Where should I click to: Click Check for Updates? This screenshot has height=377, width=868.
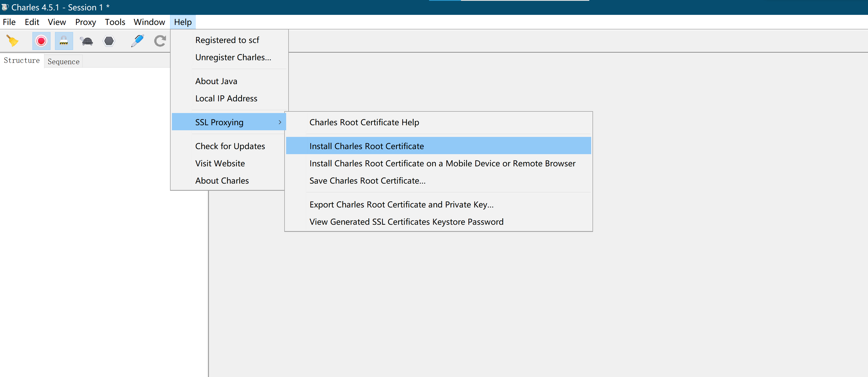230,146
